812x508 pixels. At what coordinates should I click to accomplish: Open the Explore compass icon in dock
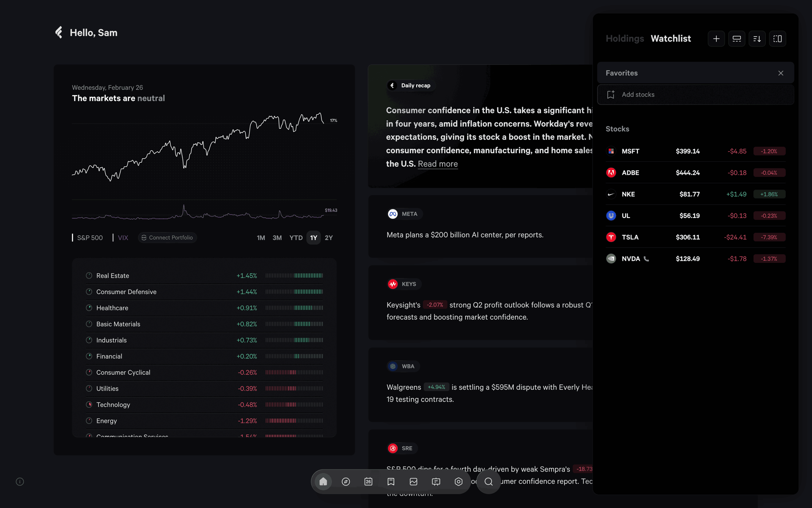tap(346, 481)
